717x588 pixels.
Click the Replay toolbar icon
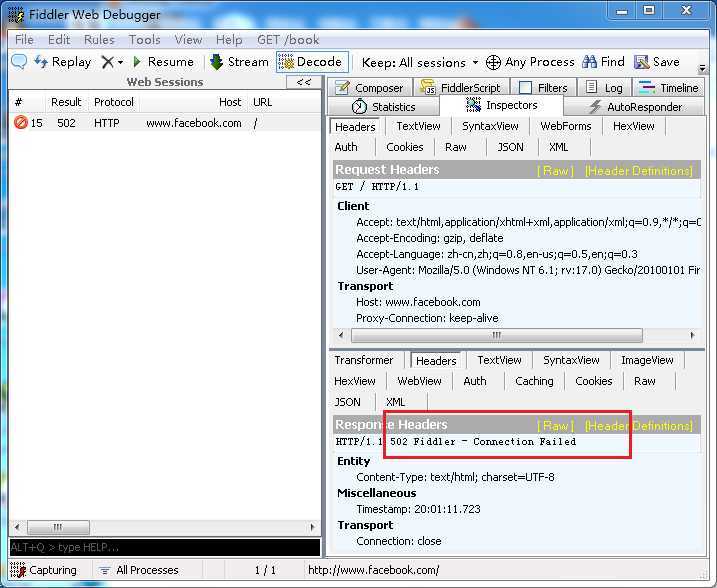point(42,62)
